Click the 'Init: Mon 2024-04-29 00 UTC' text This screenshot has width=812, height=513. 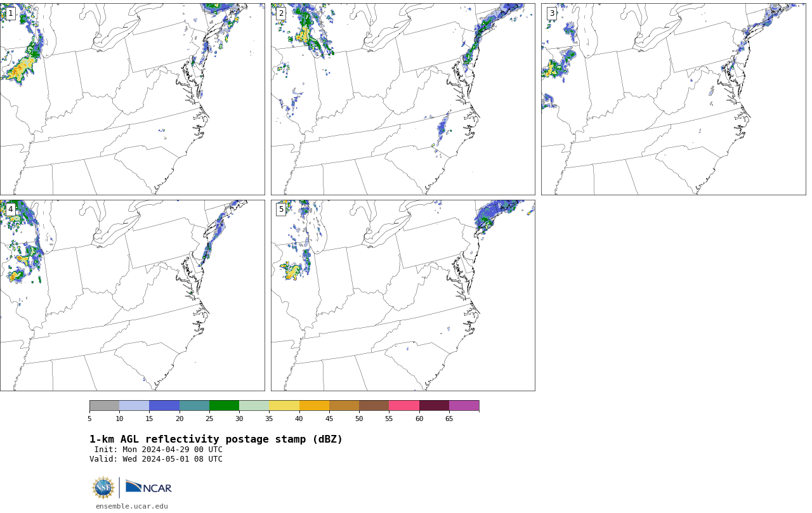pyautogui.click(x=159, y=450)
